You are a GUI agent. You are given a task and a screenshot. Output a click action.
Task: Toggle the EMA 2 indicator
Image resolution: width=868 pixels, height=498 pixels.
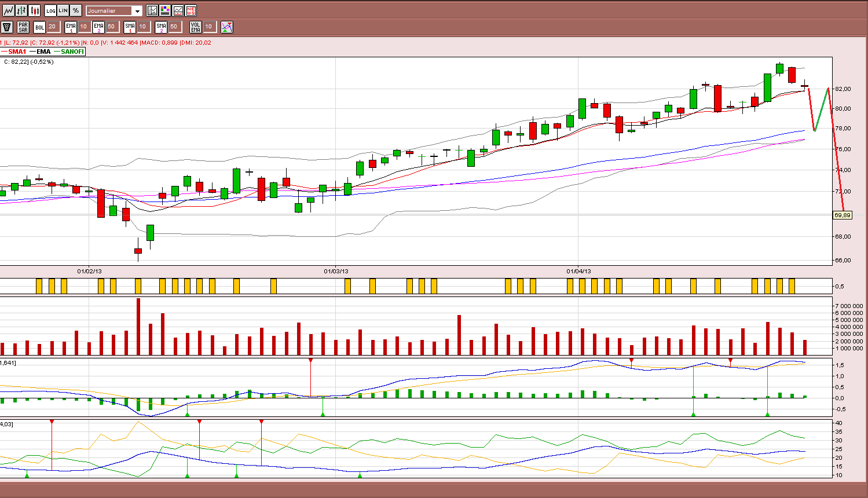pyautogui.click(x=98, y=27)
